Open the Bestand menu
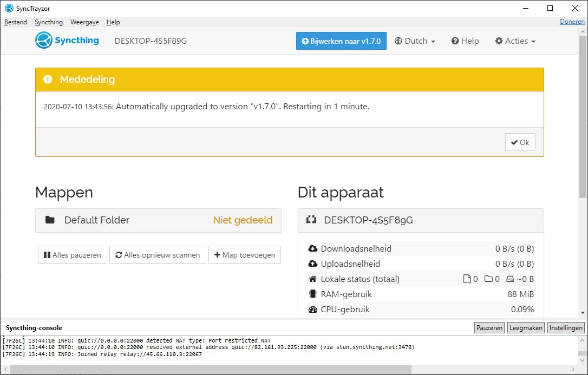The height and width of the screenshot is (375, 588). pos(16,22)
